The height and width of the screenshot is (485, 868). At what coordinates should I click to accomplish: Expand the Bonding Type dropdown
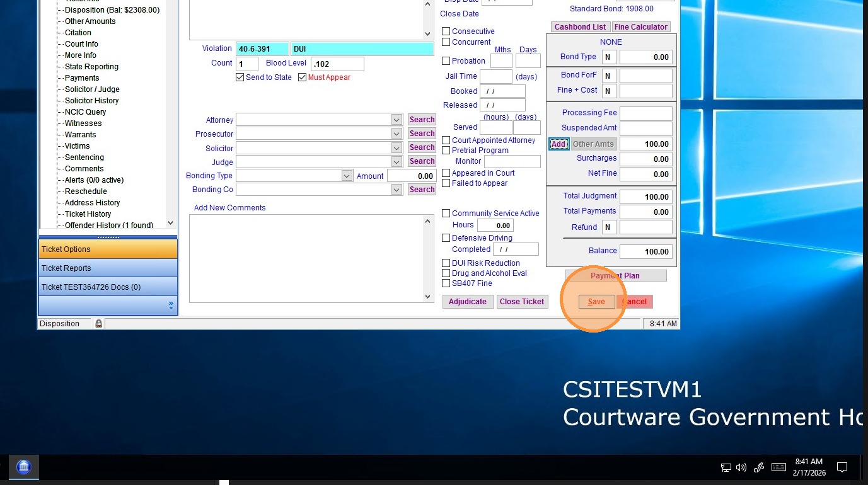click(x=347, y=176)
